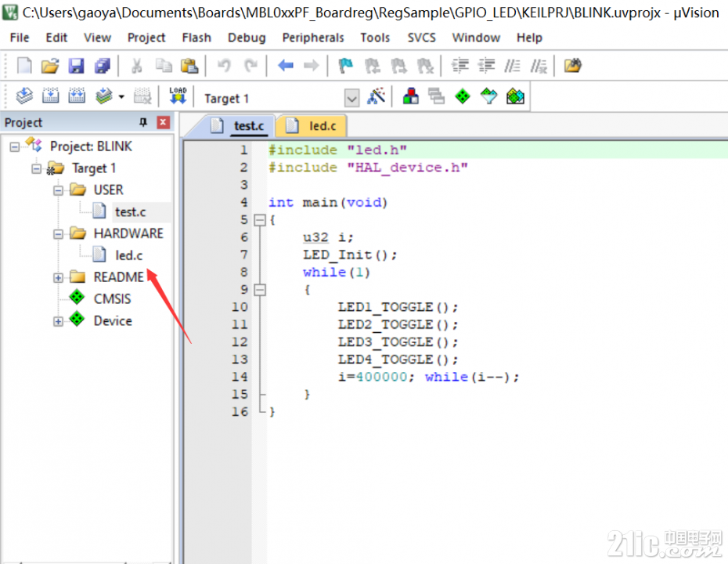
Task: Open Options for Target with the wand icon
Action: 376,96
